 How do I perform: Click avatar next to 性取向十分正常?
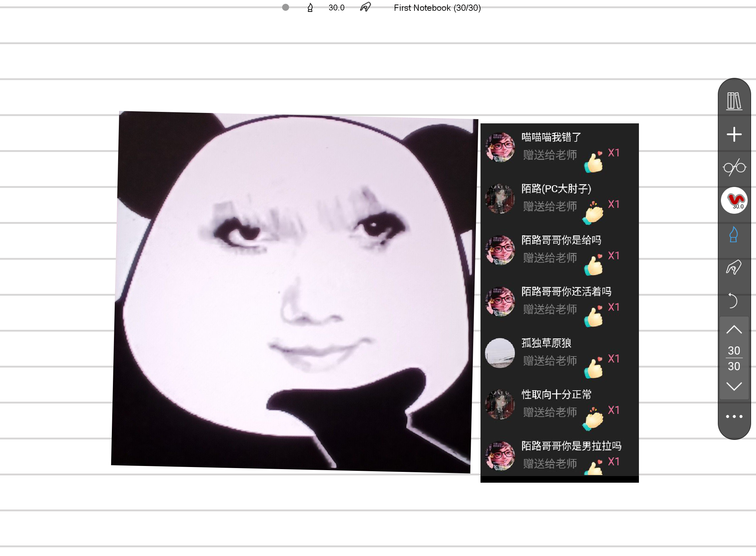(x=500, y=404)
